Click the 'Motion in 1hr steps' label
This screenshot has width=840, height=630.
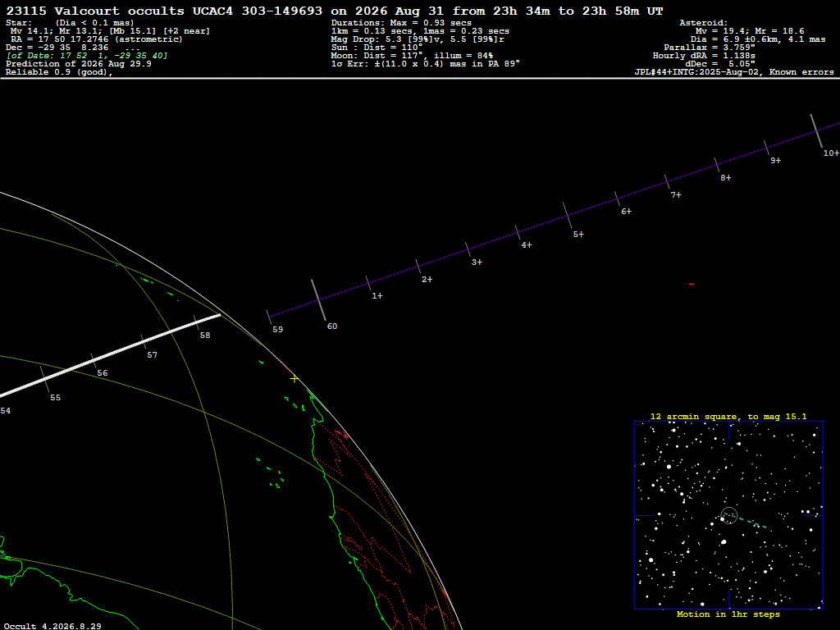click(x=728, y=614)
